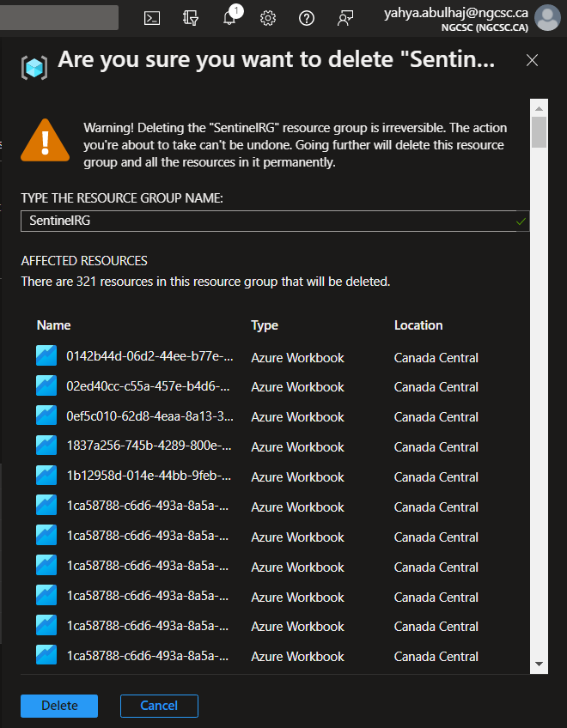This screenshot has width=567, height=728.
Task: Close the delete confirmation pane
Action: 532,60
